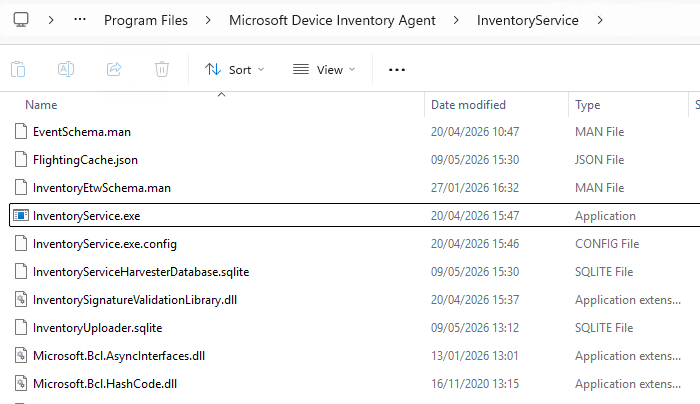700x404 pixels.
Task: Open the Sort dropdown menu
Action: [x=235, y=70]
